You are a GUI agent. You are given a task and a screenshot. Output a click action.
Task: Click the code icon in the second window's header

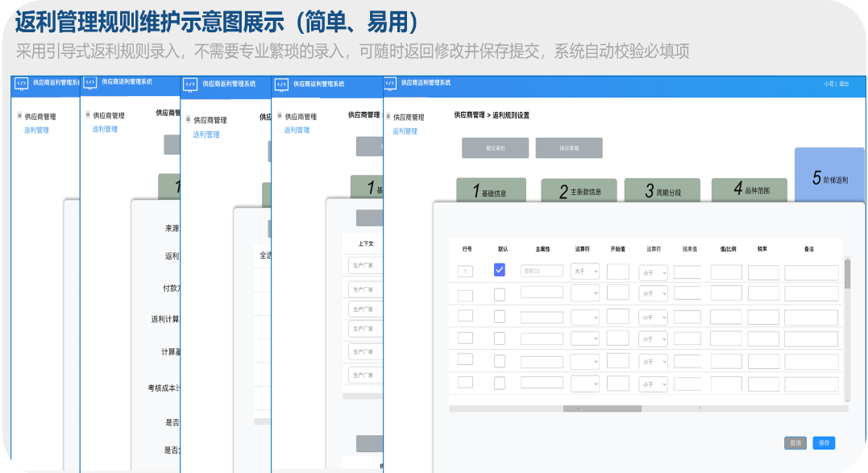(89, 83)
